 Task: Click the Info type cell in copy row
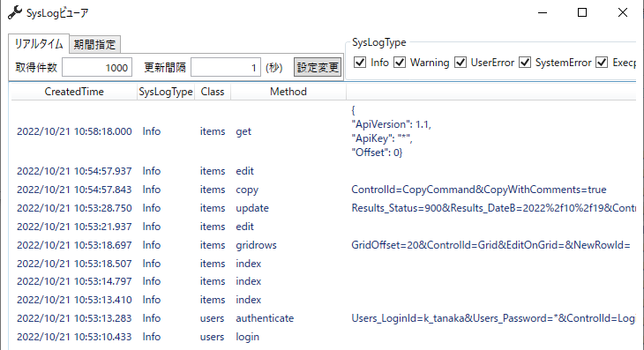(x=151, y=190)
